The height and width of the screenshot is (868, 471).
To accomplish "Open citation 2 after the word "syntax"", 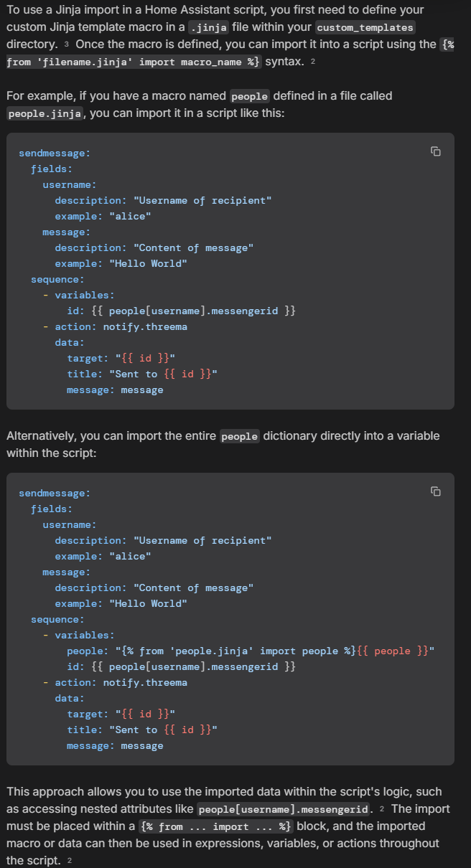I will [313, 62].
